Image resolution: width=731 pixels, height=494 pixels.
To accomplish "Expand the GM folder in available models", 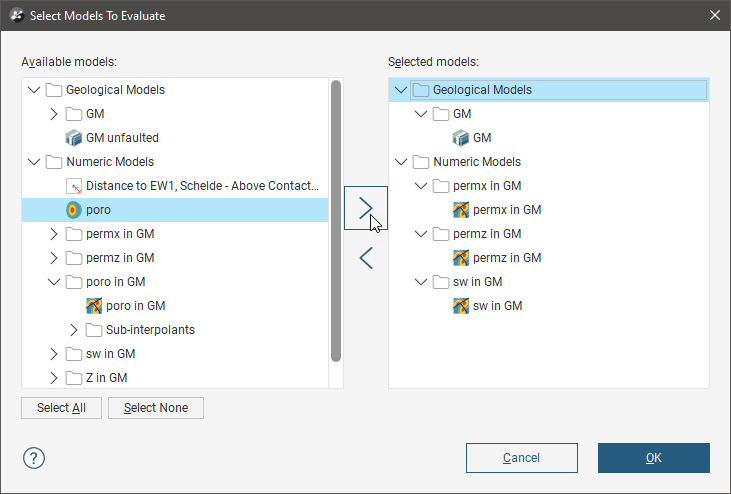I will pyautogui.click(x=55, y=114).
